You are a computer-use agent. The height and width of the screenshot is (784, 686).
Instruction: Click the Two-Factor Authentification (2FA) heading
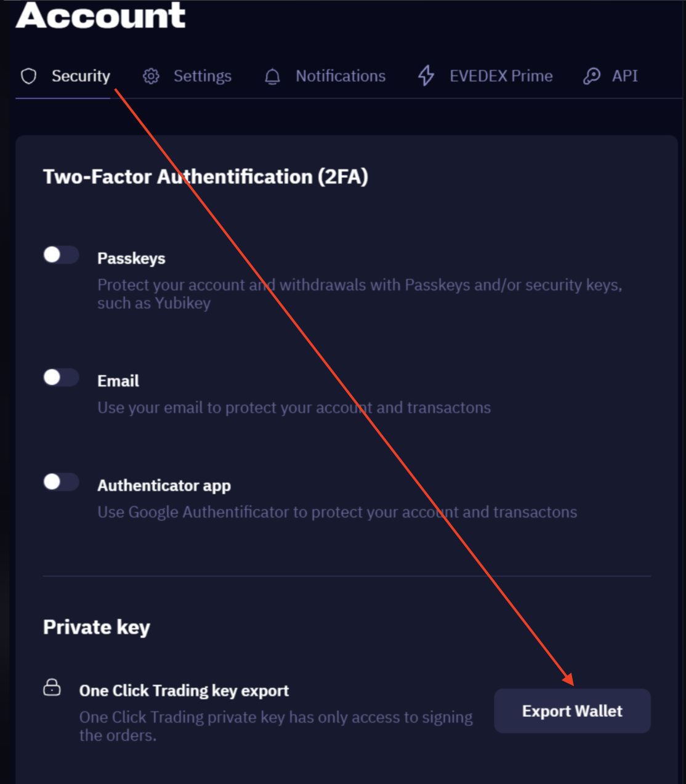pyautogui.click(x=205, y=177)
